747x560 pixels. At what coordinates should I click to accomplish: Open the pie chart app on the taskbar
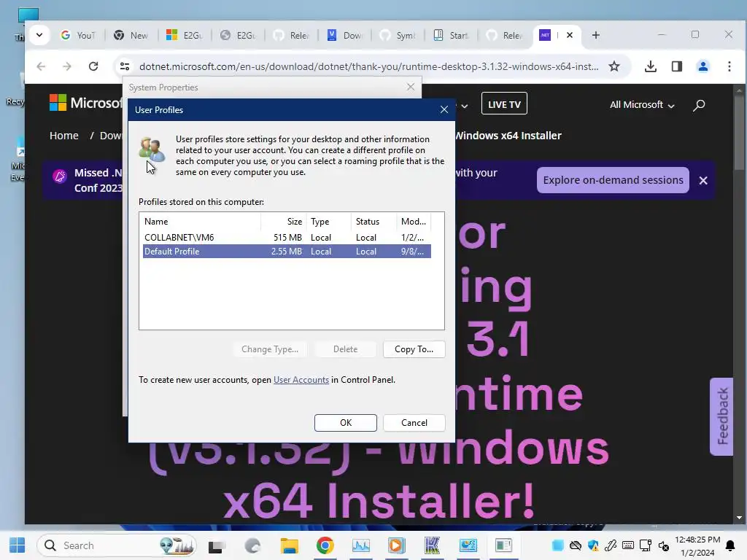click(468, 545)
